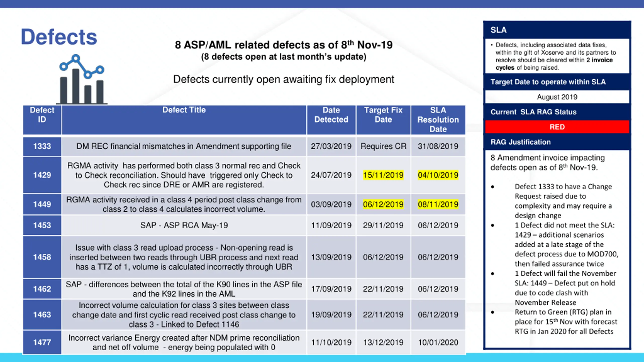Screen dimensions: 644x362
Task: Click the highlighted 06/12/2019 target fix date
Action: click(383, 204)
